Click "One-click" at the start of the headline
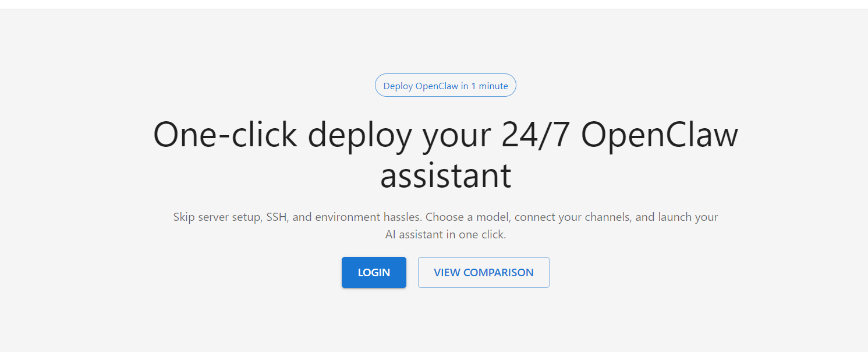This screenshot has height=352, width=868. click(225, 135)
